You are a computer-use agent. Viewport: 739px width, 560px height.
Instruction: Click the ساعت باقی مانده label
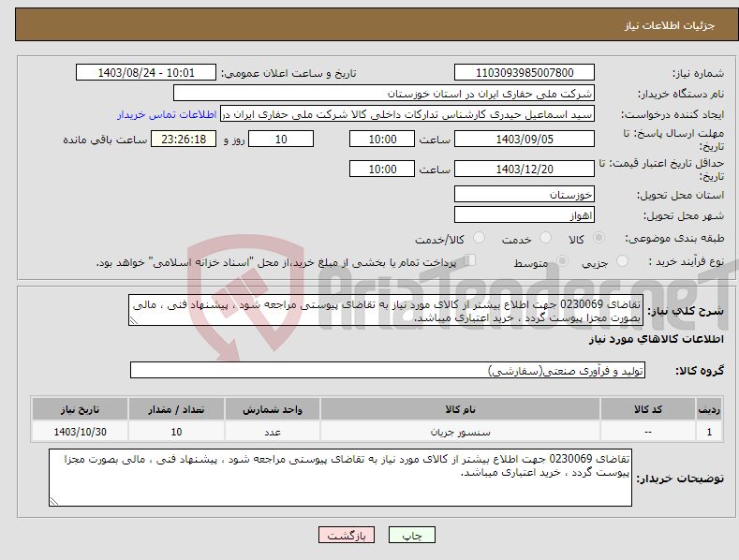click(105, 140)
